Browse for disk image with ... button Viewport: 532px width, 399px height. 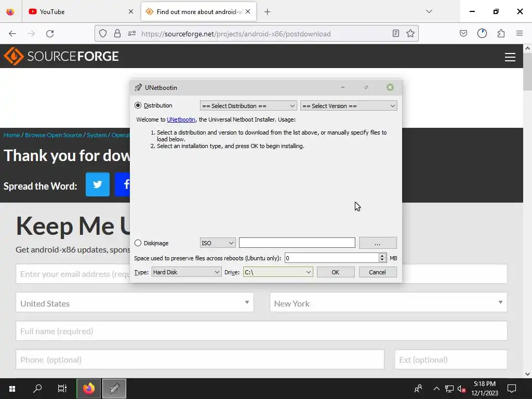[x=378, y=243]
